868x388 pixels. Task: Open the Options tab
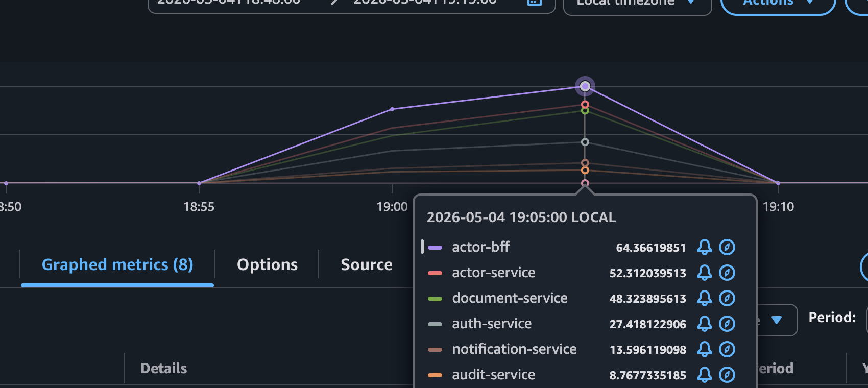coord(267,265)
